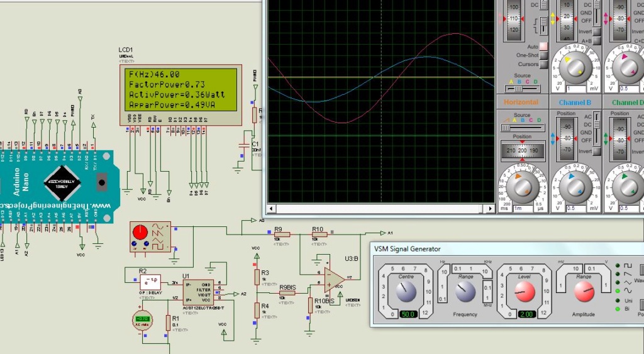Toggle Invert button on Channel B
This screenshot has height=354, width=644.
(597, 151)
